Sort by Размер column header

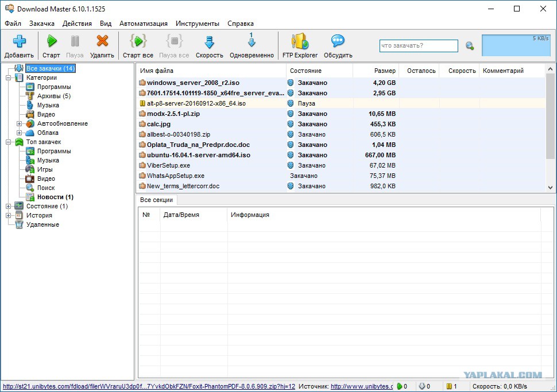376,71
